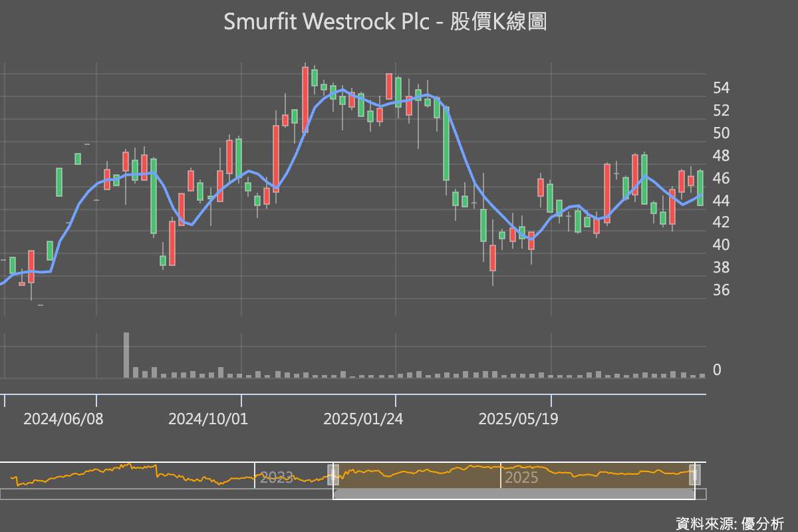This screenshot has height=532, width=798.
Task: Click the 36 price axis label
Action: point(721,290)
